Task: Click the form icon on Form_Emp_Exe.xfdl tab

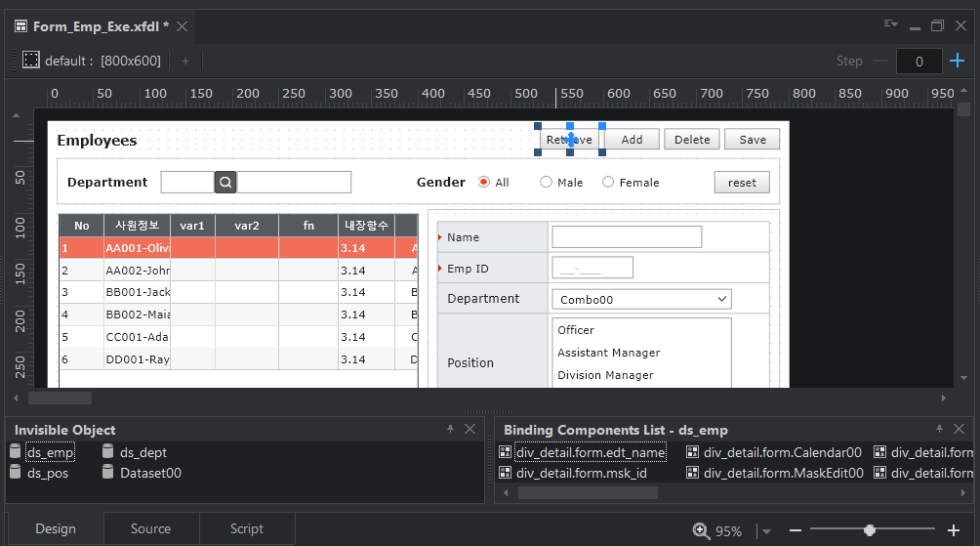Action: 20,26
